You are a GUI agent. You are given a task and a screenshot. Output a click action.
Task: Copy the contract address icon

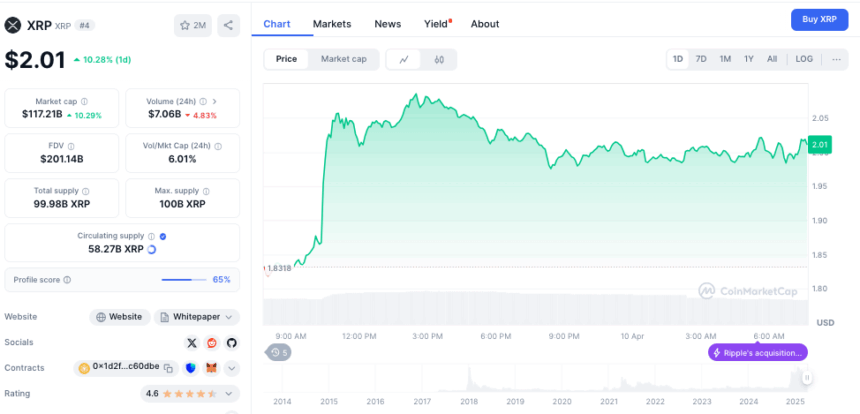point(169,368)
